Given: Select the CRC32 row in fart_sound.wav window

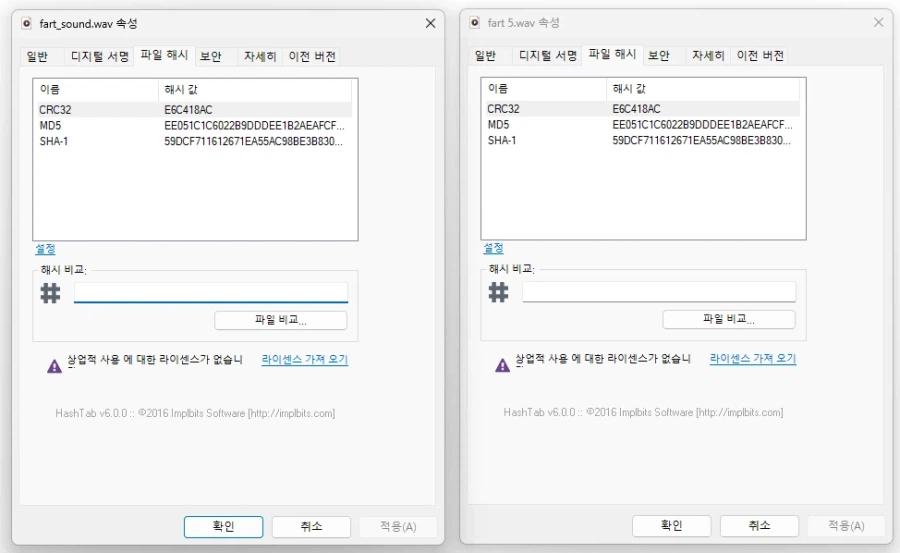Looking at the screenshot, I should [195, 110].
